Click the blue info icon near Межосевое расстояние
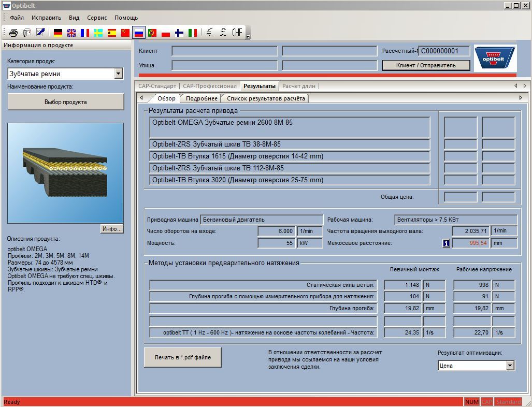Image resolution: width=532 pixels, height=407 pixels. click(446, 243)
